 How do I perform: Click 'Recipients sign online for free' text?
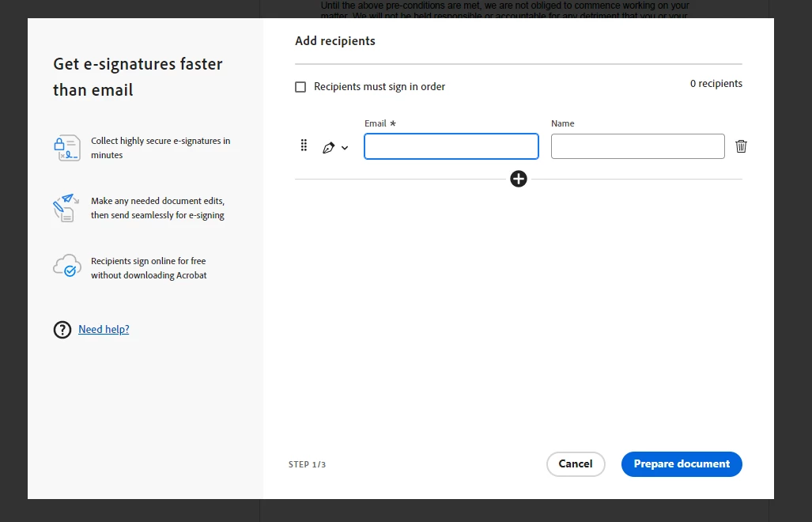click(148, 261)
